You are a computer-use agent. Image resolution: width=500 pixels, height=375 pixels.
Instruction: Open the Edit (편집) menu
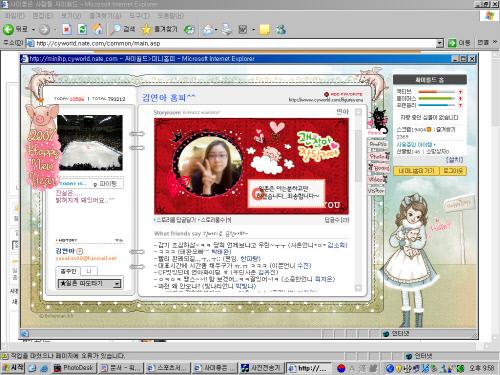43,16
